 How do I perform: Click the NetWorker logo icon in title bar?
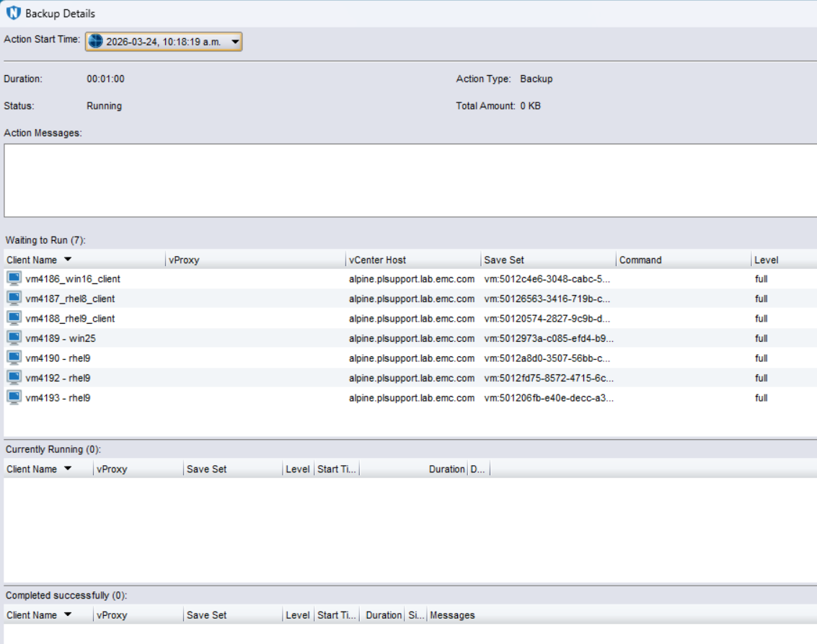[x=13, y=13]
